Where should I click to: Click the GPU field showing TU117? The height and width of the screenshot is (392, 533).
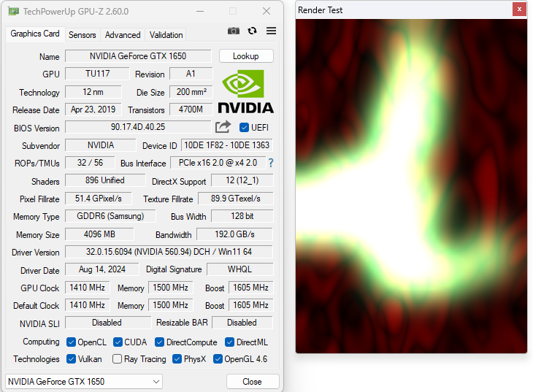pyautogui.click(x=97, y=74)
